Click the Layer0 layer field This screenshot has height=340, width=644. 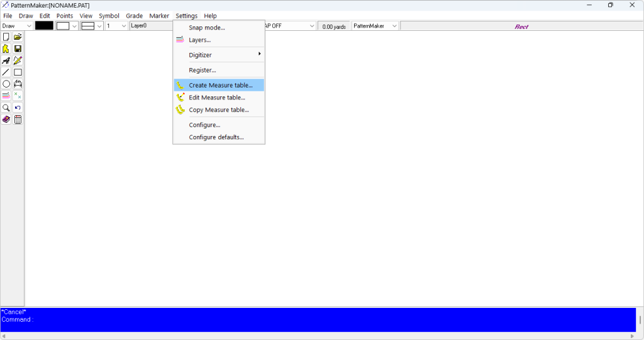(x=151, y=25)
